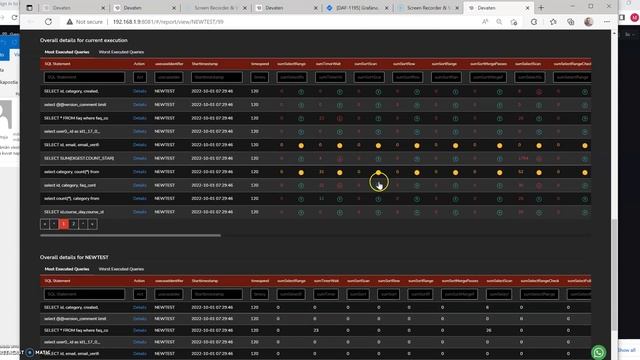Open the green WhatsApp chat icon
The height and width of the screenshot is (360, 640).
point(598,352)
